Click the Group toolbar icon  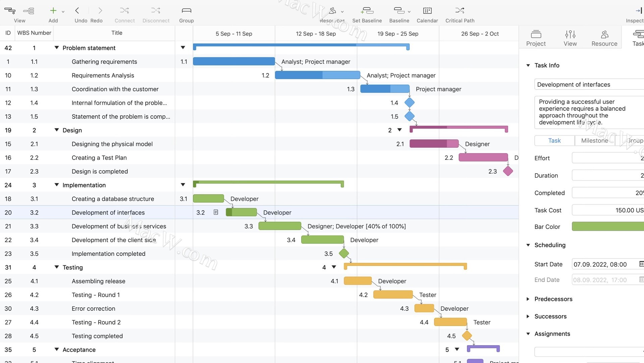pyautogui.click(x=186, y=11)
